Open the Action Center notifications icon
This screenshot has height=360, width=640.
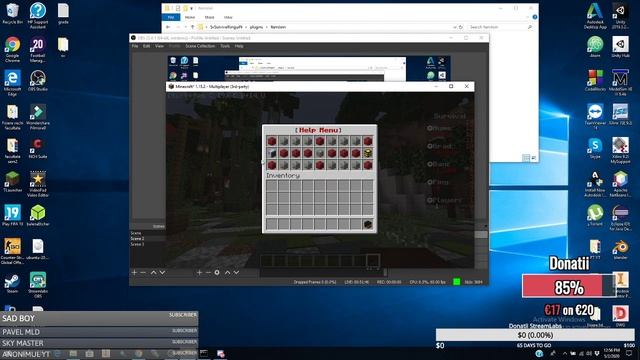pyautogui.click(x=629, y=353)
